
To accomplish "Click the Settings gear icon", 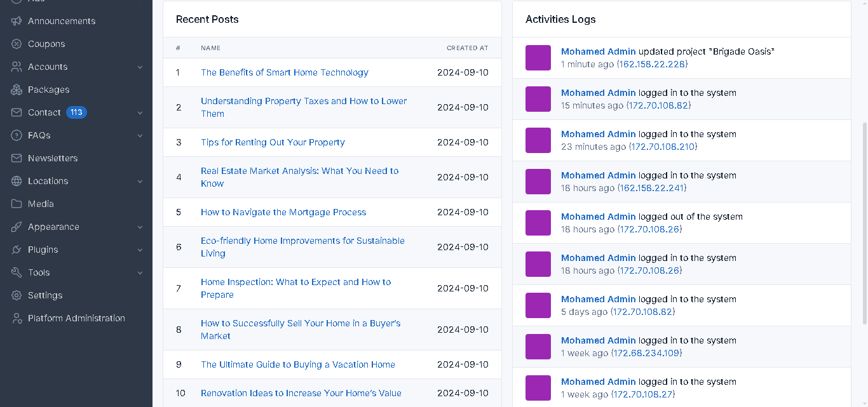I will pyautogui.click(x=17, y=295).
